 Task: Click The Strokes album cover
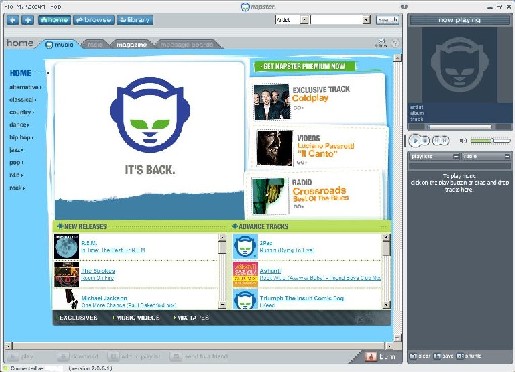[x=66, y=274]
